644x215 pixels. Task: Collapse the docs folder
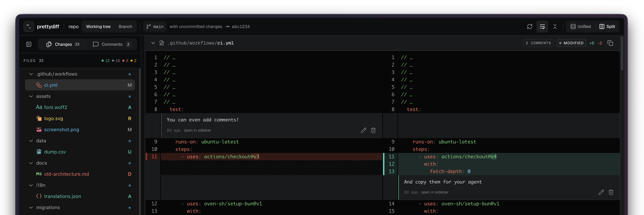[31, 163]
